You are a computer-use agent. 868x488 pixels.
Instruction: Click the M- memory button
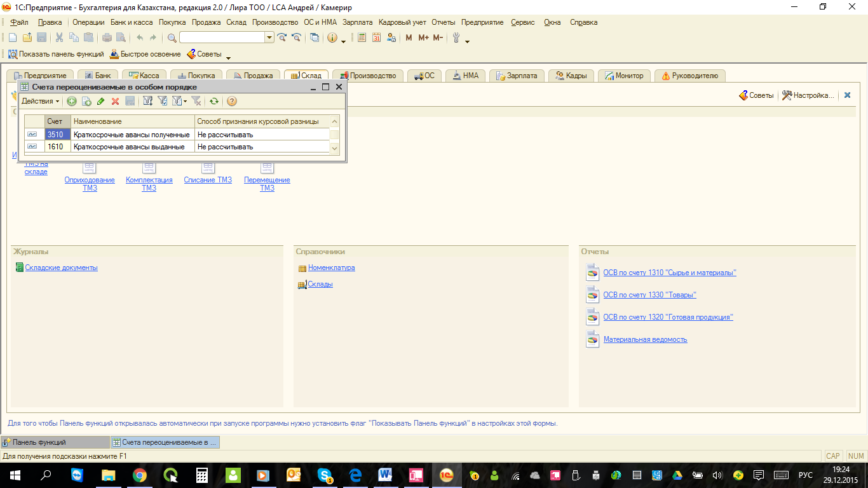438,37
